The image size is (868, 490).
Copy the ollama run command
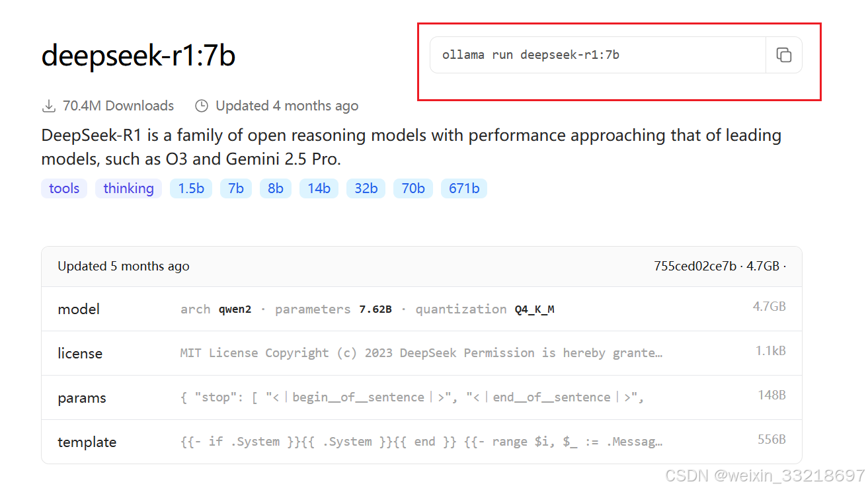pos(783,55)
